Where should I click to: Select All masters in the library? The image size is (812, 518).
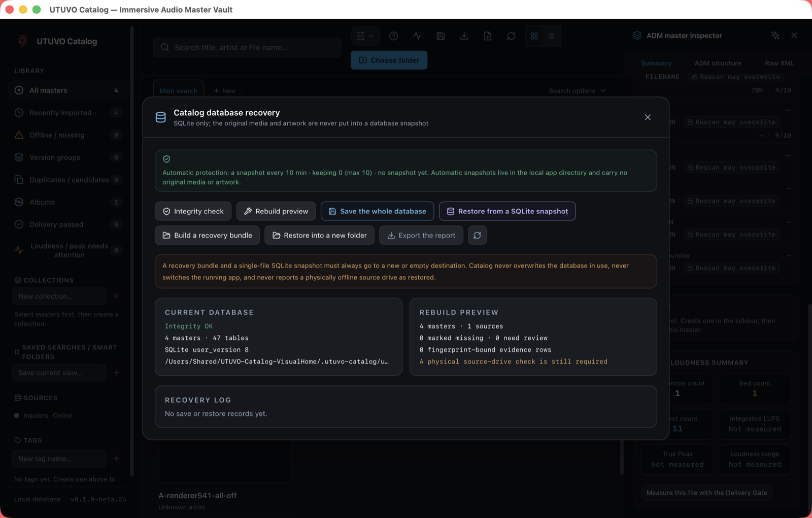[69, 90]
